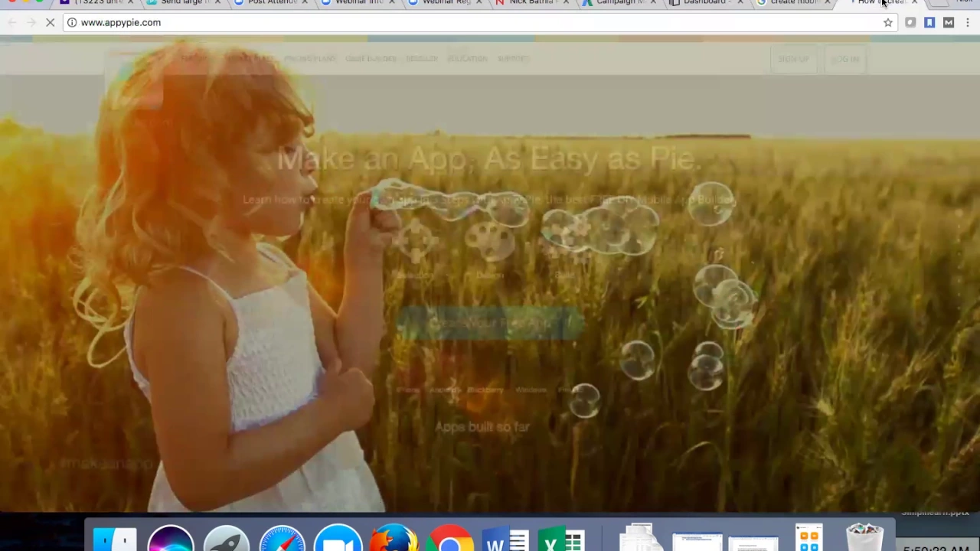Click the faded 'LOG IN' button

[845, 59]
